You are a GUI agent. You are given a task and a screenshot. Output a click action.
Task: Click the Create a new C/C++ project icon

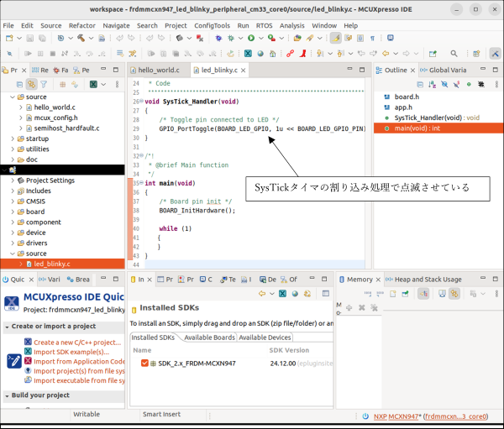(x=28, y=343)
